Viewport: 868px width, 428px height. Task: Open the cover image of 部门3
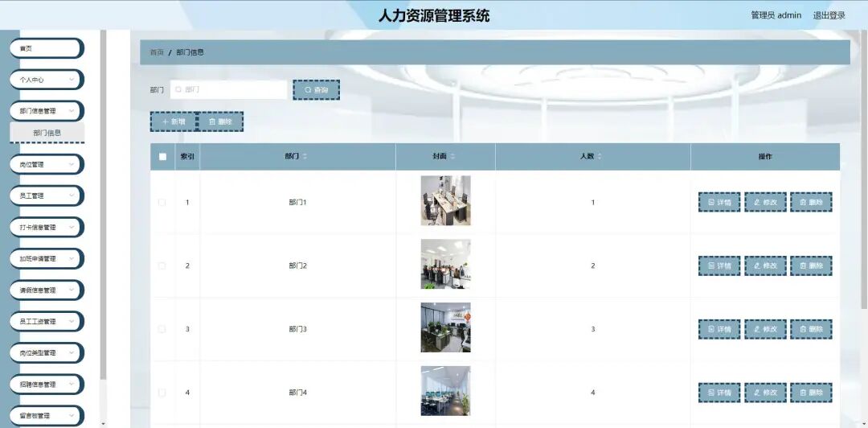point(445,327)
